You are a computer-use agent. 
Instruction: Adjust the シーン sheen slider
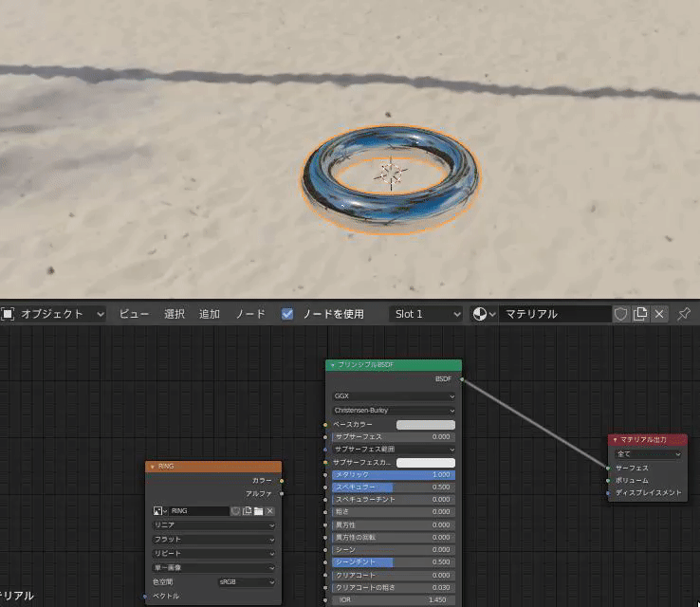(394, 550)
